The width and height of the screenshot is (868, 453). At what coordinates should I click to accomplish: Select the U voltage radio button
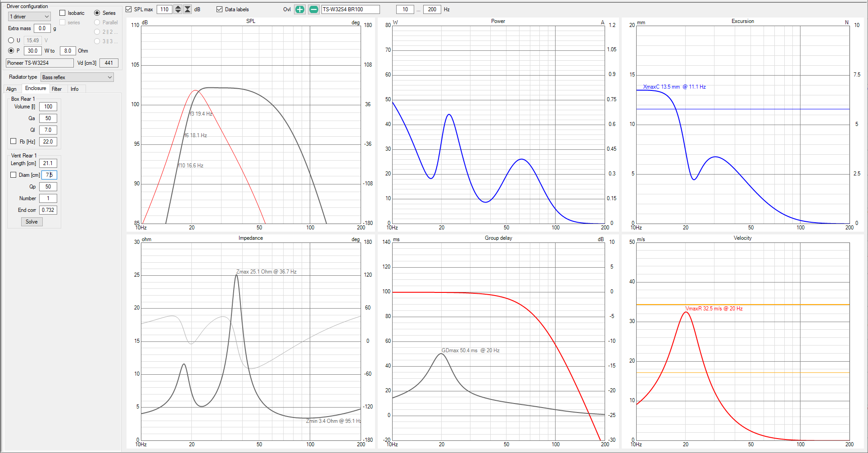pyautogui.click(x=11, y=40)
